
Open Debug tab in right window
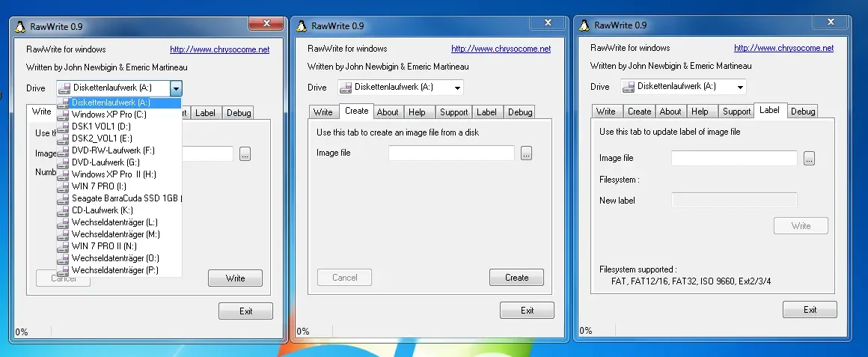pos(803,112)
